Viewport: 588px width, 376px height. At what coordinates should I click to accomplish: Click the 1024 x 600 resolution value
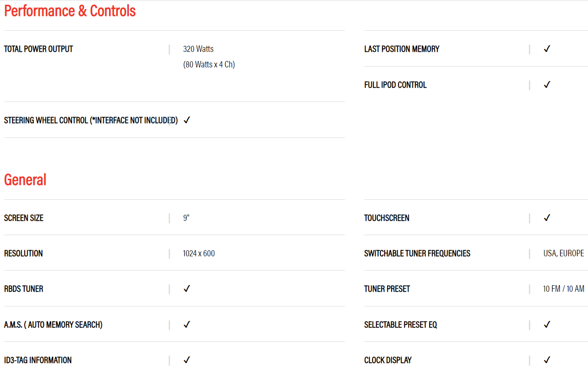(x=199, y=253)
